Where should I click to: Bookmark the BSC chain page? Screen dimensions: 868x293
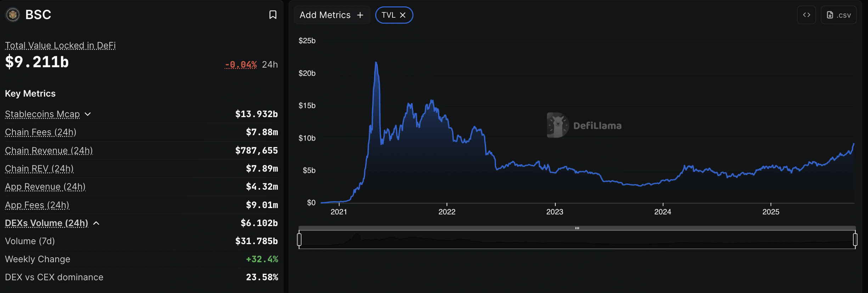click(x=273, y=15)
